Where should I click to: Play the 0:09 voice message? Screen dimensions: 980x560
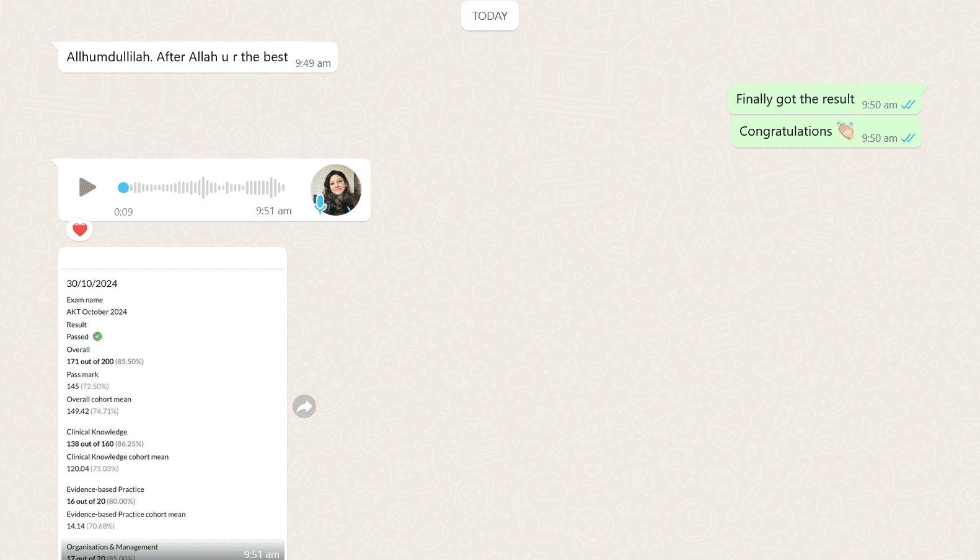click(x=87, y=187)
